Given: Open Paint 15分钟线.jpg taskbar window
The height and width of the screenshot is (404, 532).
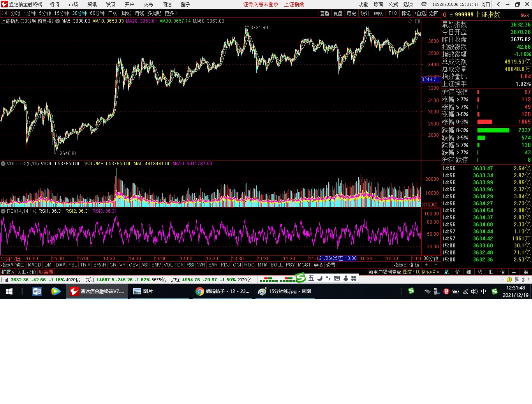Looking at the screenshot, I should [285, 291].
